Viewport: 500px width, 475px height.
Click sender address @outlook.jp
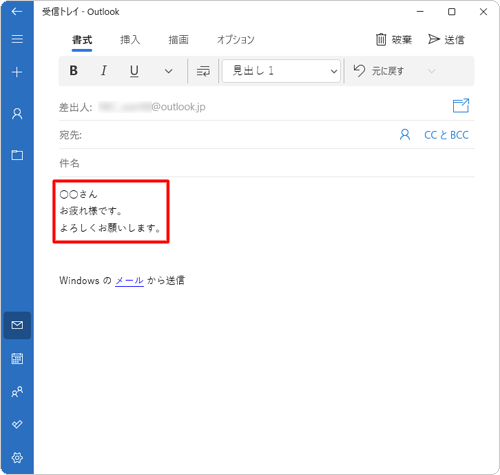pyautogui.click(x=178, y=107)
